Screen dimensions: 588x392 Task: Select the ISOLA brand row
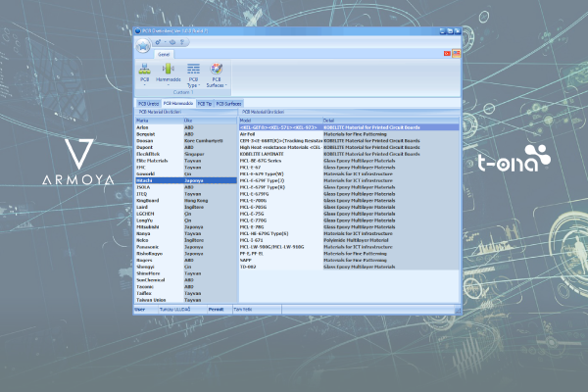(x=186, y=187)
